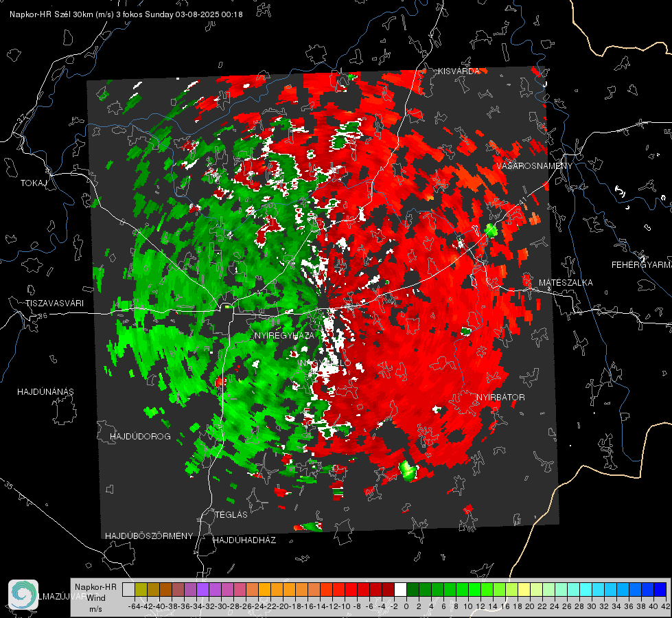
Task: Click the radar title text with date
Action: [x=126, y=14]
